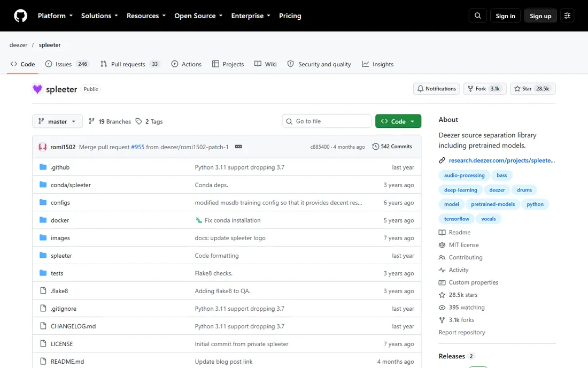The width and height of the screenshot is (588, 368).
Task: Expand the commit message ellipsis button
Action: (238, 147)
